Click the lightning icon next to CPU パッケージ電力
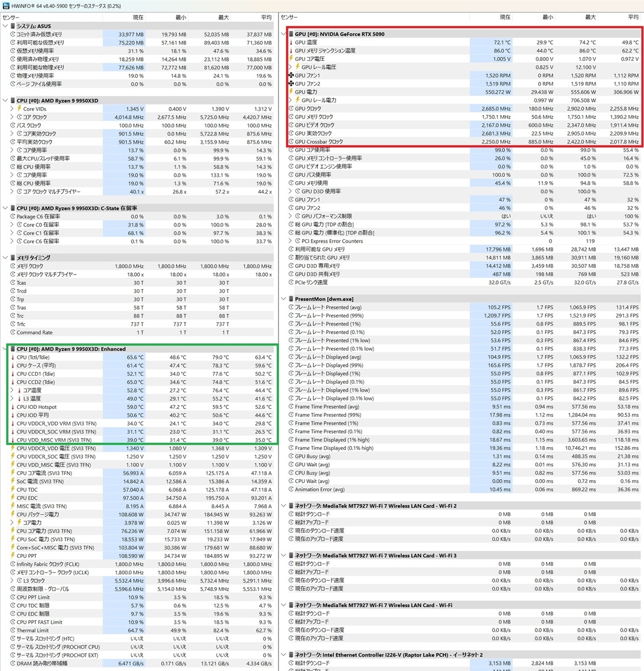 (x=13, y=514)
